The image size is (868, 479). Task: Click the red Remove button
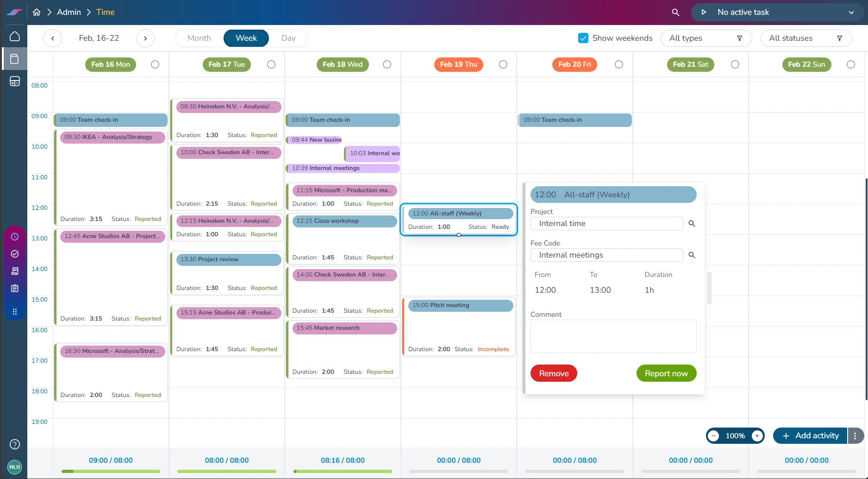click(554, 373)
